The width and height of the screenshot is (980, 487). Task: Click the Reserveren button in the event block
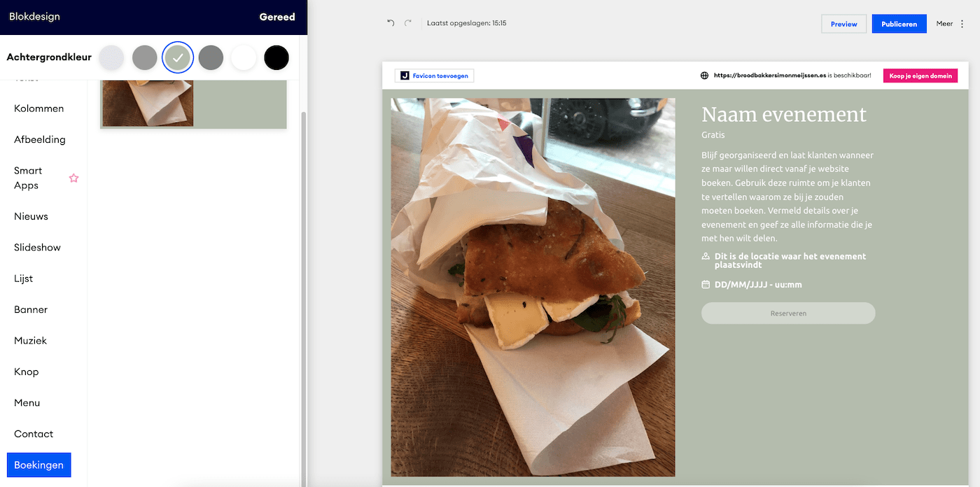pos(788,313)
